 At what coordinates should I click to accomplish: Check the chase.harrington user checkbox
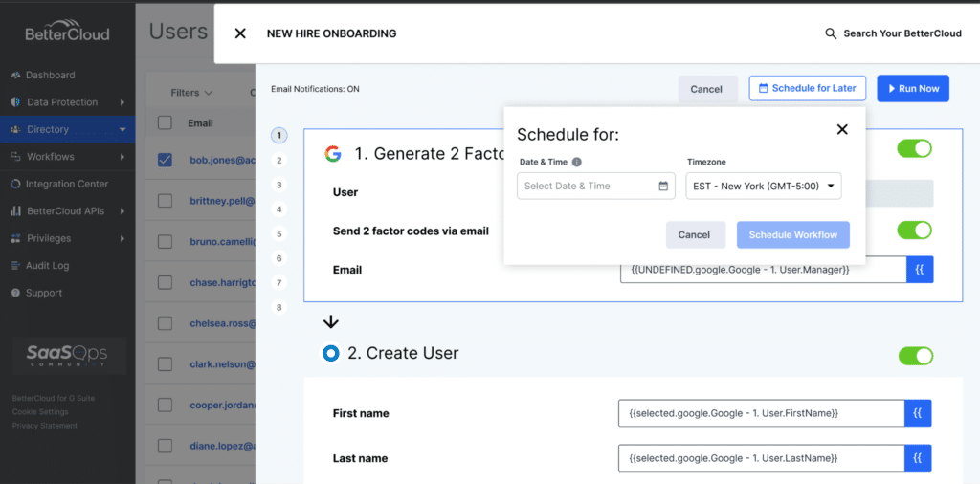(x=165, y=282)
